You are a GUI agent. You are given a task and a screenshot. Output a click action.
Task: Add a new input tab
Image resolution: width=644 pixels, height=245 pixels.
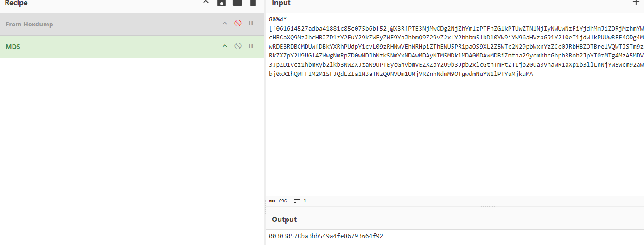[636, 3]
